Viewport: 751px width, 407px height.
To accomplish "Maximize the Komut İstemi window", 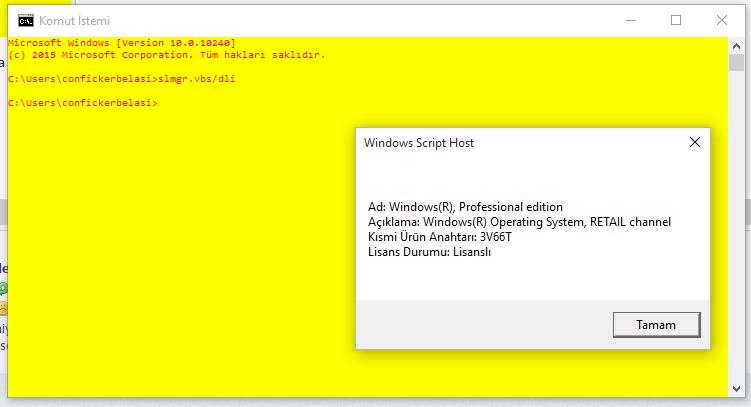I will (x=676, y=20).
